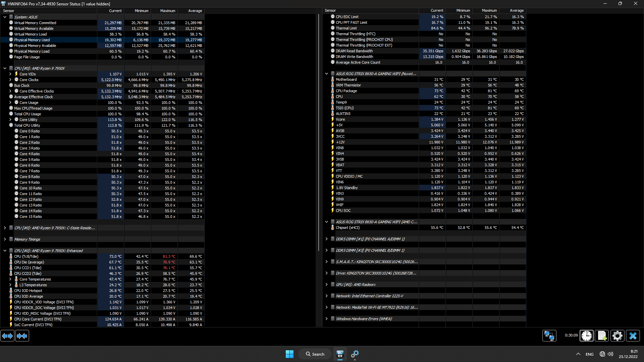Click the taskbar Search button
This screenshot has height=362, width=644.
pyautogui.click(x=315, y=354)
